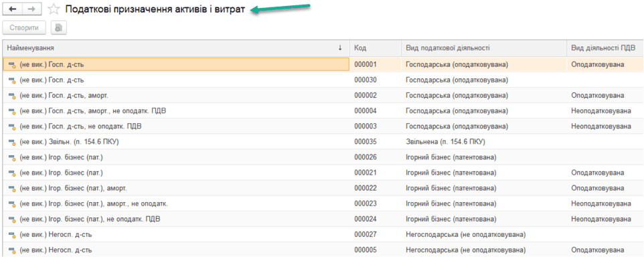Click code cell 000002

pos(366,96)
